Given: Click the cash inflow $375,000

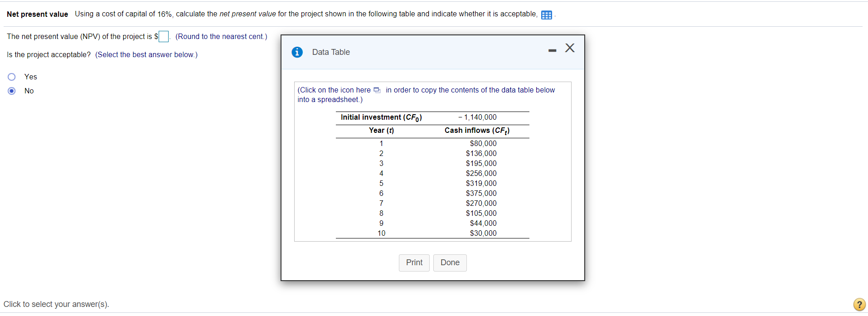Looking at the screenshot, I should (481, 193).
